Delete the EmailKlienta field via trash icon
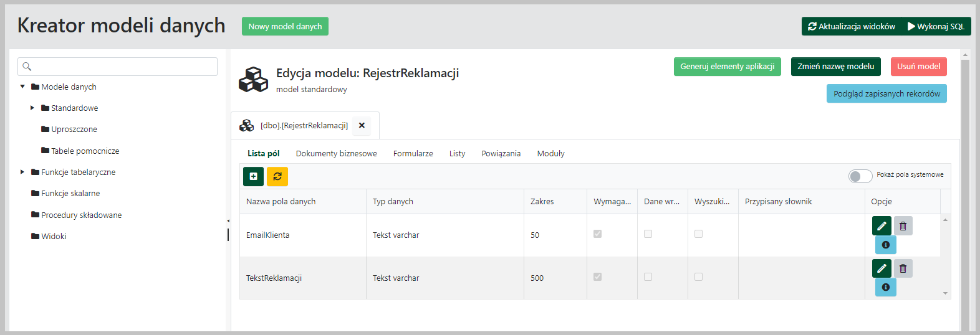Screen dimensions: 980x335 (x=903, y=225)
